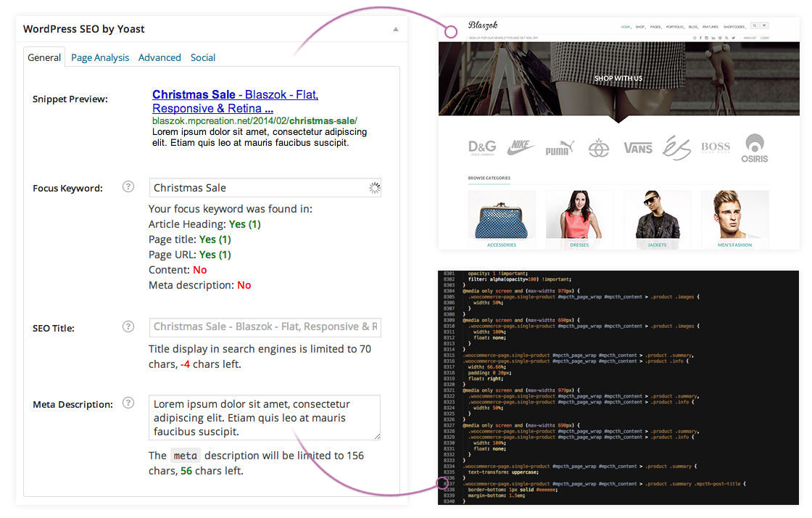This screenshot has height=518, width=812.
Task: Open the Advanced tab
Action: point(159,57)
